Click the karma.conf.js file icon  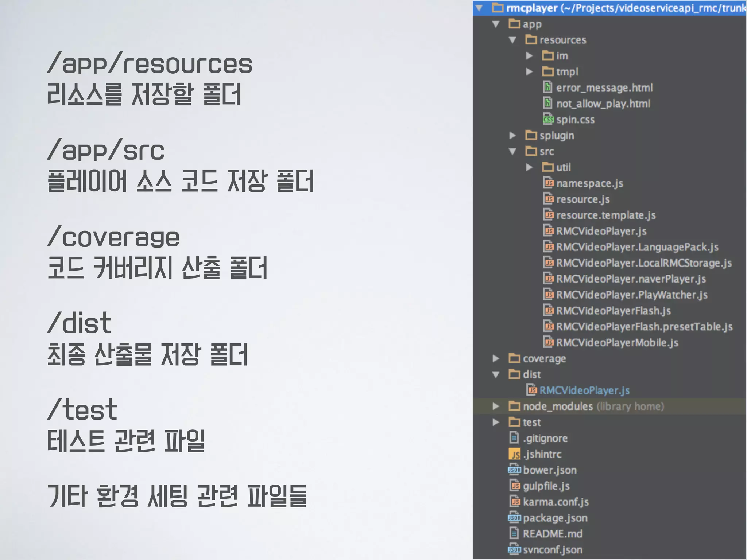515,502
